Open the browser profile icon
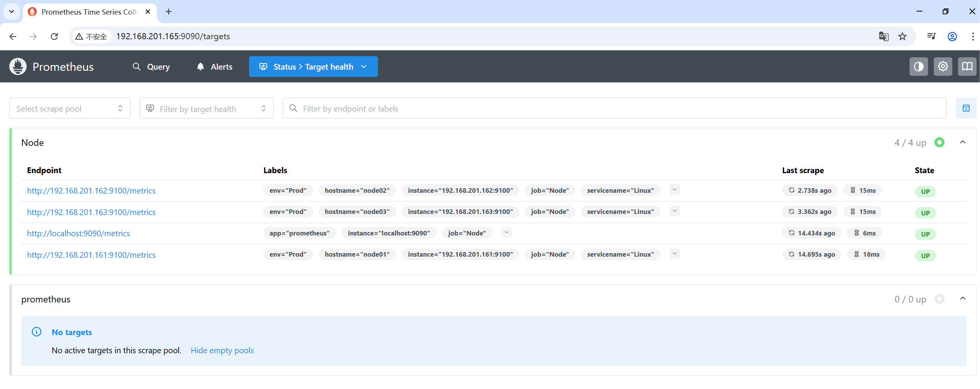The height and width of the screenshot is (389, 980). coord(952,37)
